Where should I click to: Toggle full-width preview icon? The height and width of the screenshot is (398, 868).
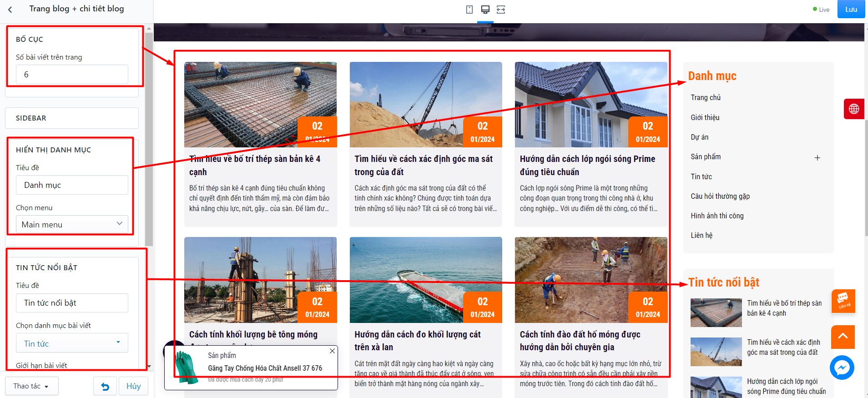501,10
